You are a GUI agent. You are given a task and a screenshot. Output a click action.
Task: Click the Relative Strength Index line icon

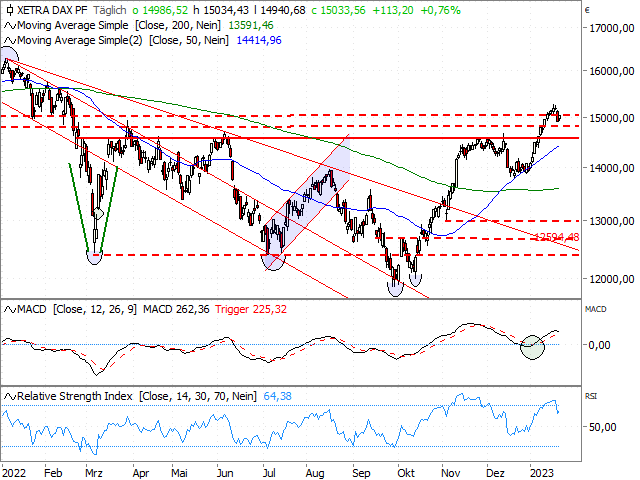point(10,396)
